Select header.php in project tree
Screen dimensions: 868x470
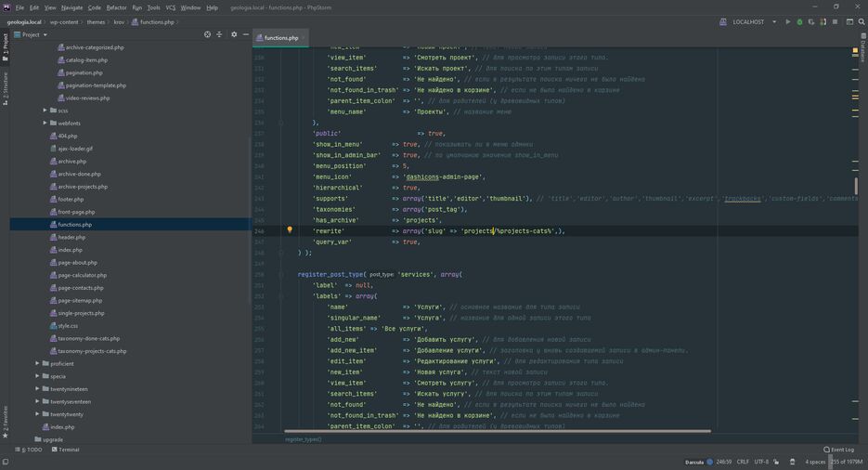pos(72,237)
